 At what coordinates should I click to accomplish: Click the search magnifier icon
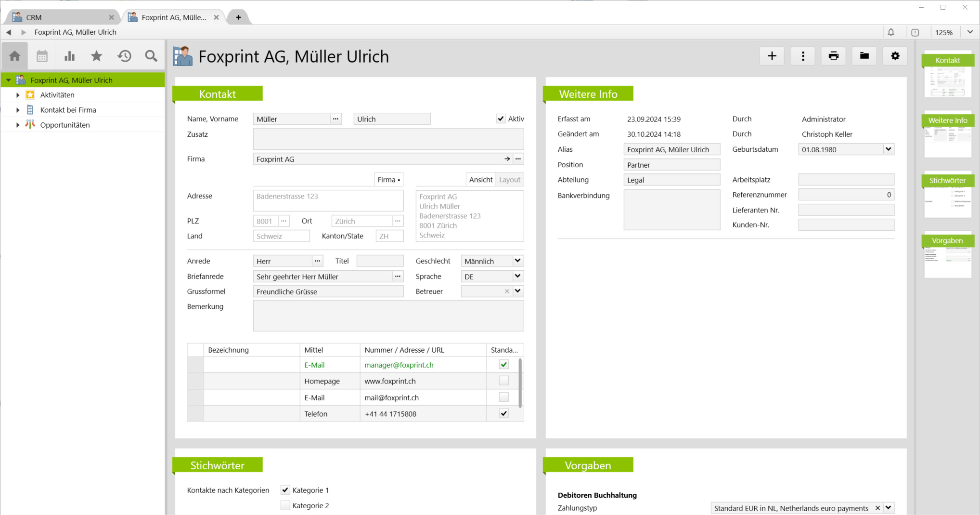151,56
